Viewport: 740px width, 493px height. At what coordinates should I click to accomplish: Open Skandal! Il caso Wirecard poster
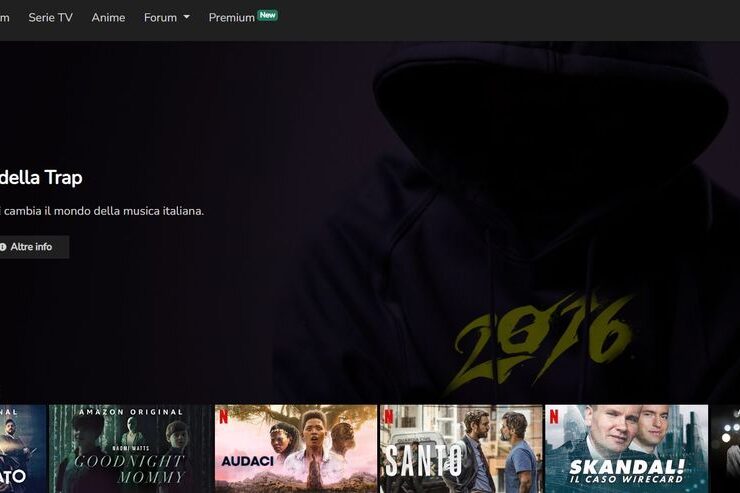pos(626,449)
